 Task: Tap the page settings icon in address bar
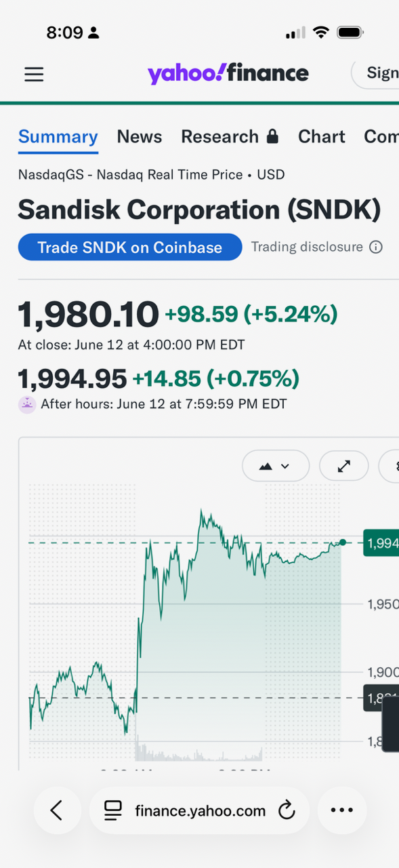[x=112, y=810]
